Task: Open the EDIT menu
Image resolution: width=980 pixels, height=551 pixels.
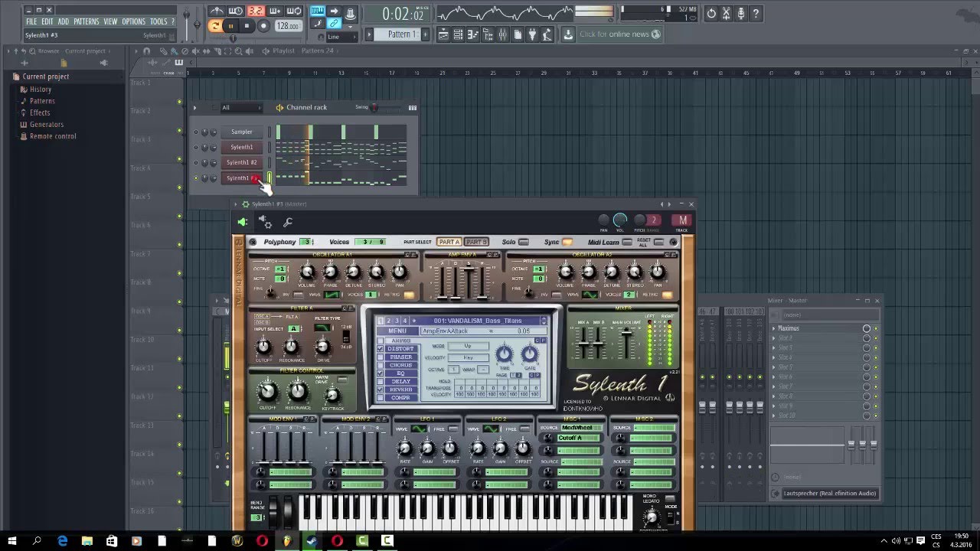Action: point(47,22)
